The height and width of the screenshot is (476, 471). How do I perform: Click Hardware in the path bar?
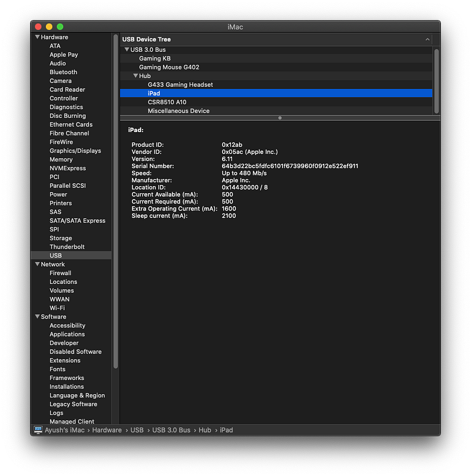coord(107,430)
